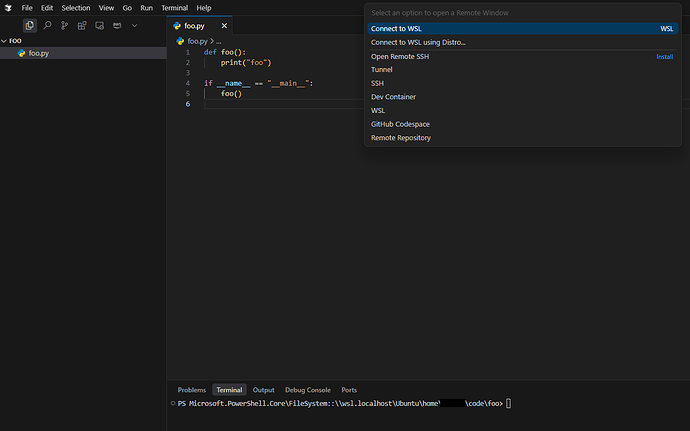690x431 pixels.
Task: Click the Install link for Remote SSH
Action: point(664,57)
